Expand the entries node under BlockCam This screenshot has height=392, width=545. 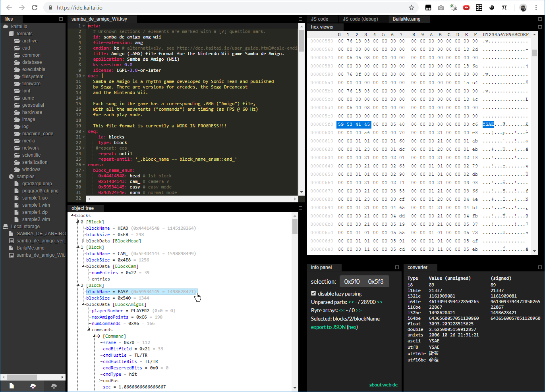click(x=89, y=279)
